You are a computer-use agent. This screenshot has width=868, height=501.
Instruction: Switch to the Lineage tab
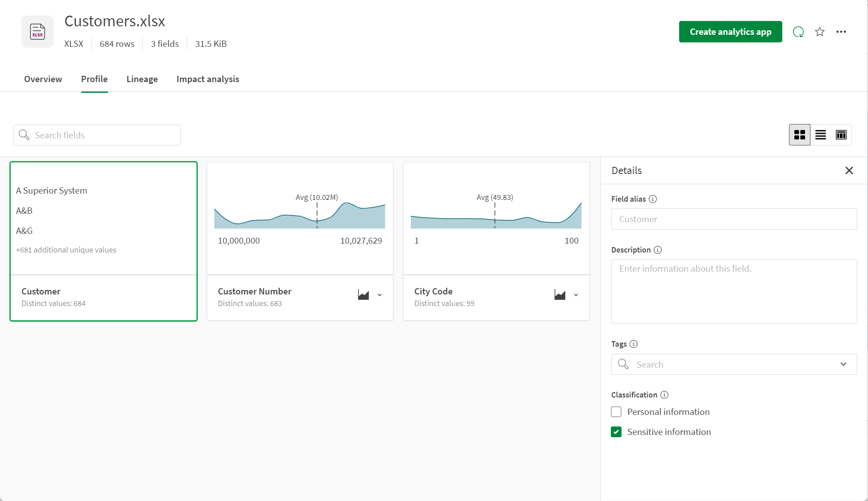coord(142,79)
